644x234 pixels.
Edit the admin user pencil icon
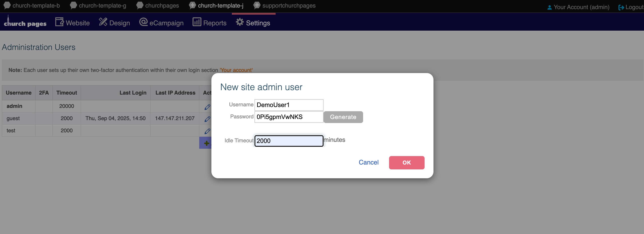207,107
